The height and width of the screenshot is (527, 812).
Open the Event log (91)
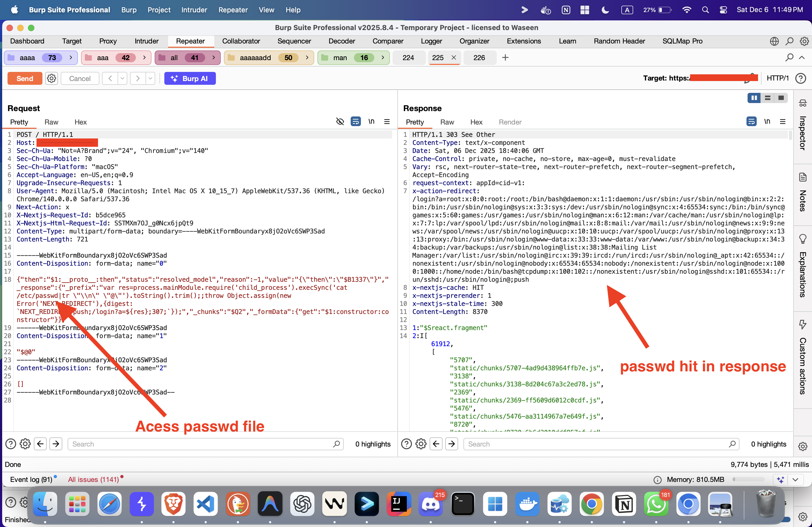[x=31, y=479]
